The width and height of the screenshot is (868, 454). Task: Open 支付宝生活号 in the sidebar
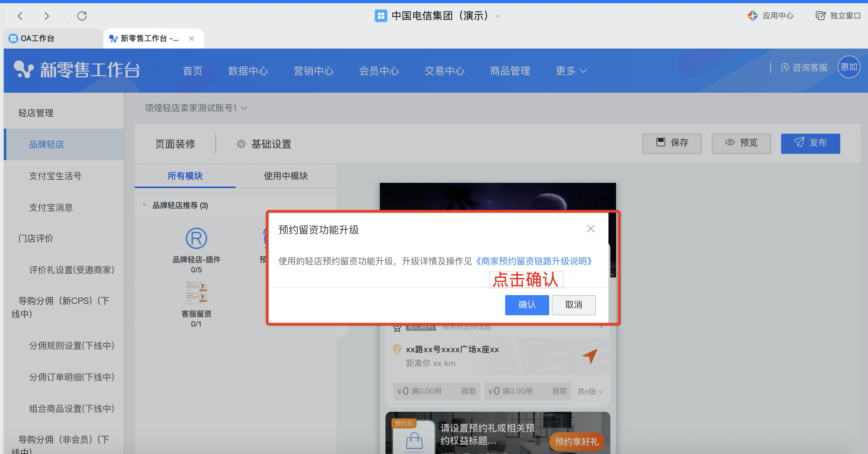(55, 176)
